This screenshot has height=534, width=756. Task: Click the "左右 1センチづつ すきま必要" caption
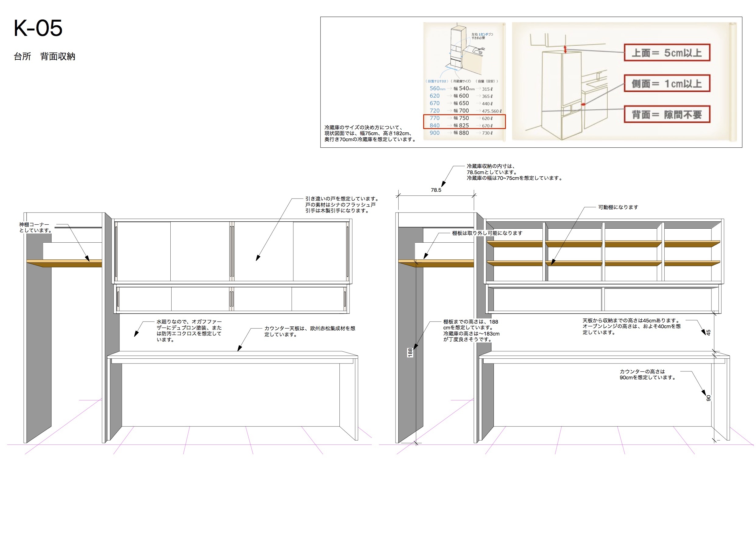coord(482,36)
